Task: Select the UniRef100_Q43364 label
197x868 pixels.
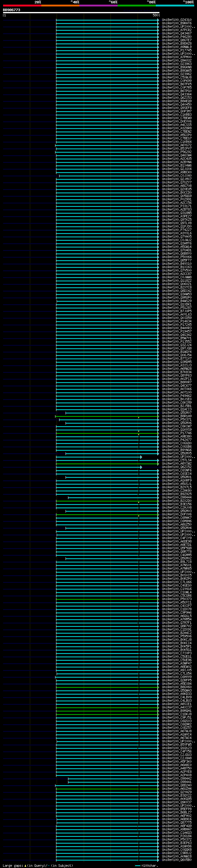Action: pyautogui.click(x=177, y=94)
